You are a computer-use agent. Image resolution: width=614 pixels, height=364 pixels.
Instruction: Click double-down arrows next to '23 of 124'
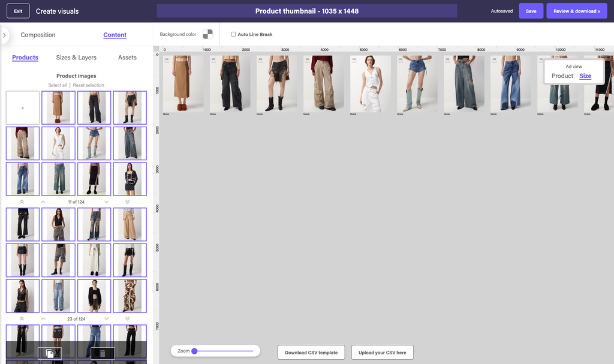tap(128, 319)
